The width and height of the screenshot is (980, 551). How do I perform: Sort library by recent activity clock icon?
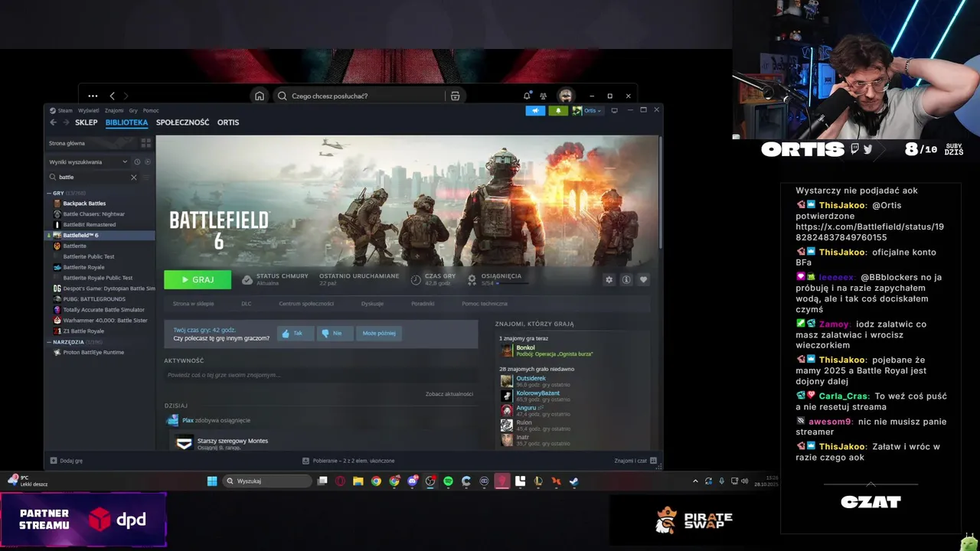click(137, 161)
